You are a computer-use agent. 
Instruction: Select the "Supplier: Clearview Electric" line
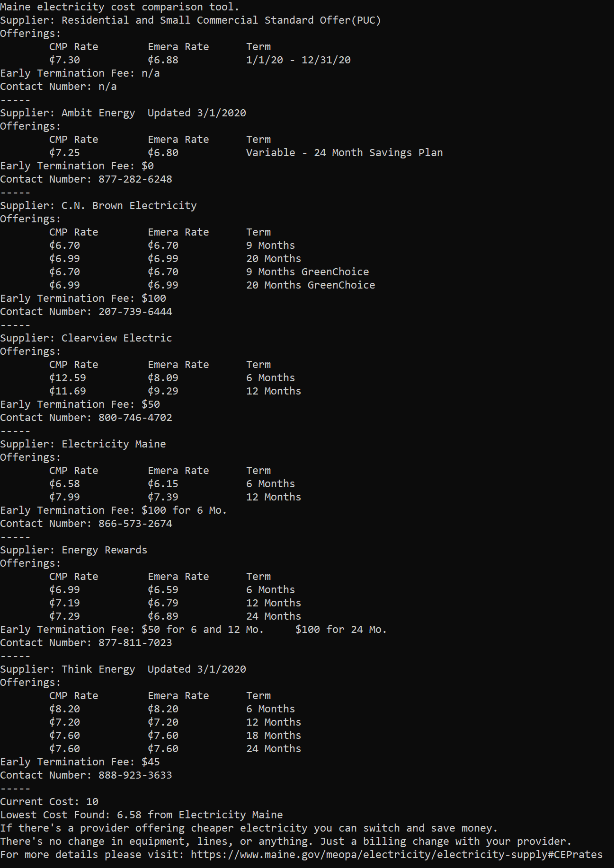pyautogui.click(x=86, y=338)
